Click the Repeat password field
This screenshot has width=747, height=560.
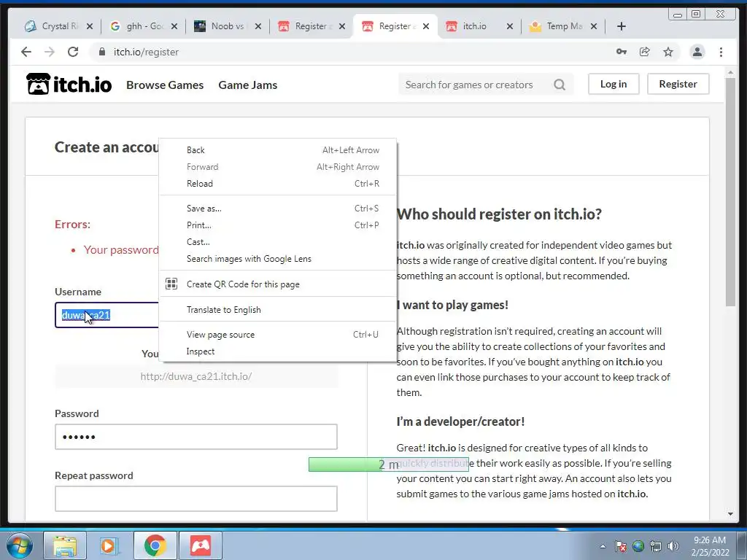click(x=196, y=499)
